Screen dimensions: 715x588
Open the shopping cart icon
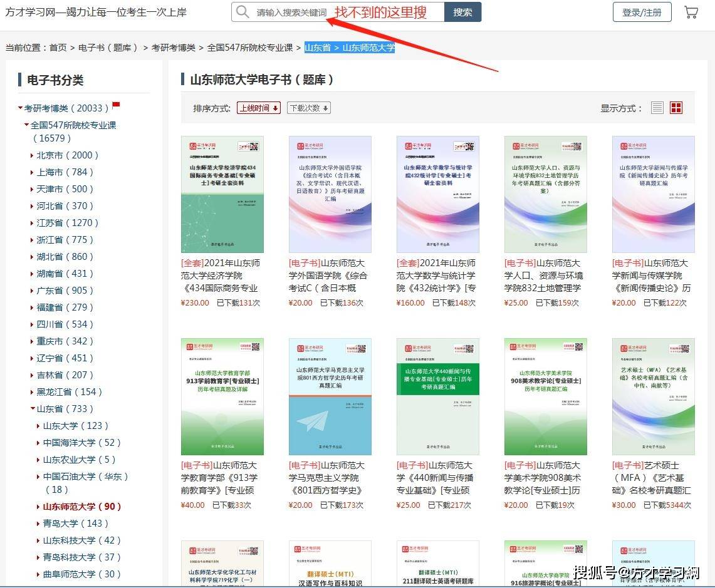pos(691,12)
